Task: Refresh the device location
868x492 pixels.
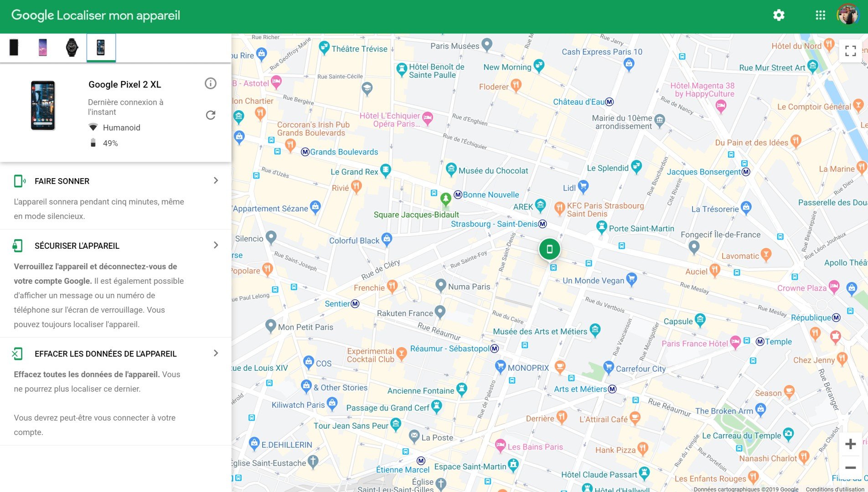Action: (x=210, y=115)
